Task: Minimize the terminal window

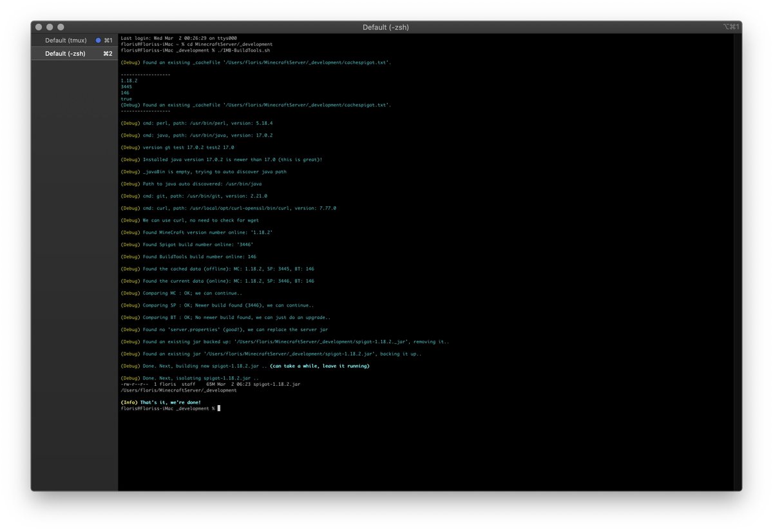Action: 50,27
